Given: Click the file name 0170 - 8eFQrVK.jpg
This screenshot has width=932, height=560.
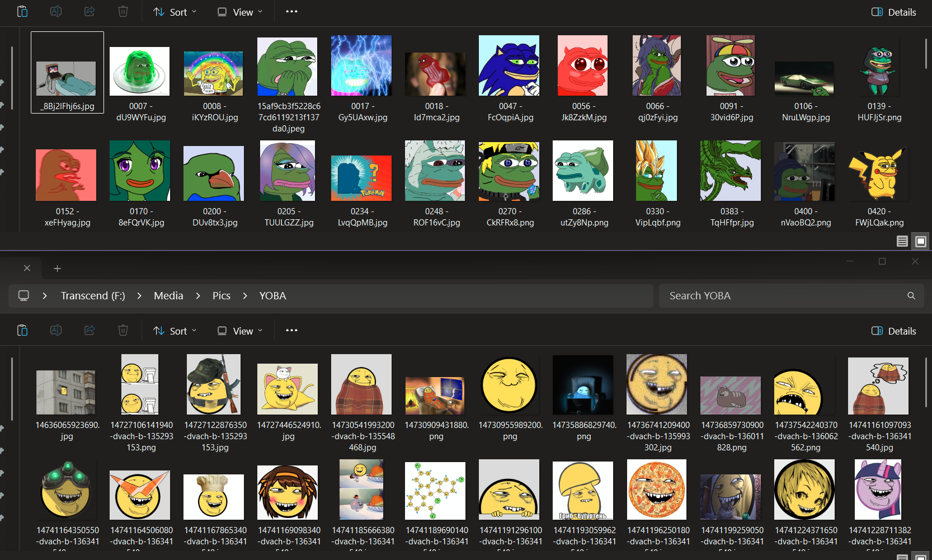Looking at the screenshot, I should point(141,217).
